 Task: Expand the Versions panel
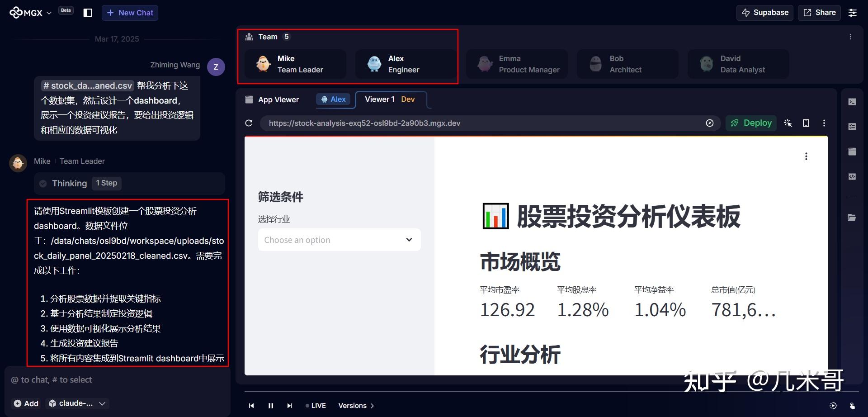coord(356,405)
